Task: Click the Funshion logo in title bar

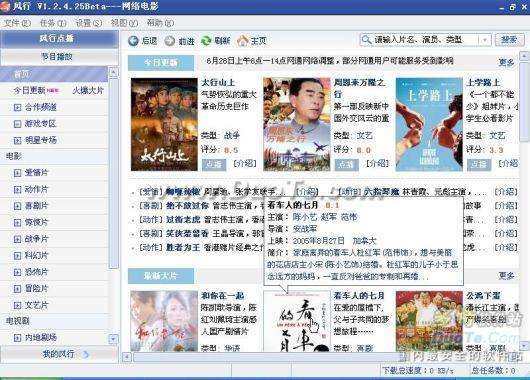Action: tap(5, 7)
